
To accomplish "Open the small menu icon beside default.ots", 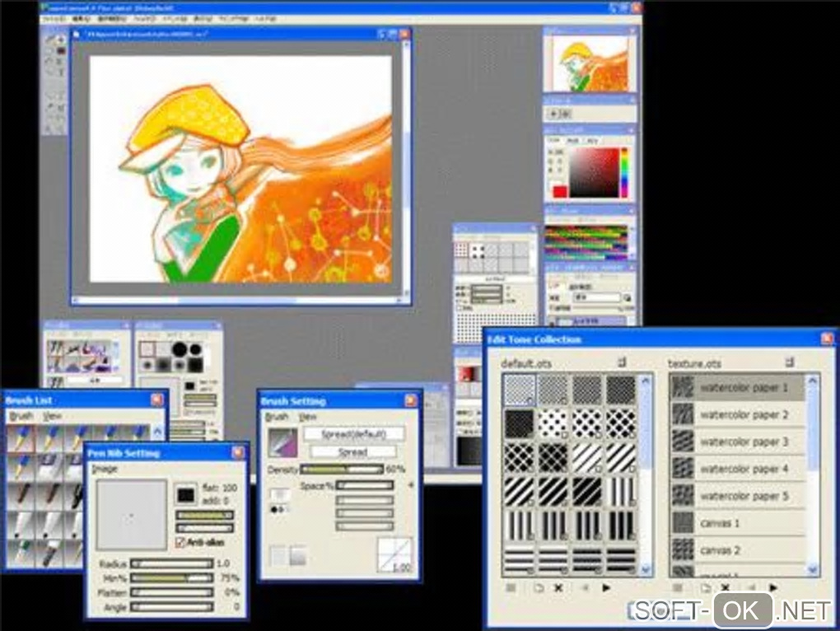I will coord(622,362).
